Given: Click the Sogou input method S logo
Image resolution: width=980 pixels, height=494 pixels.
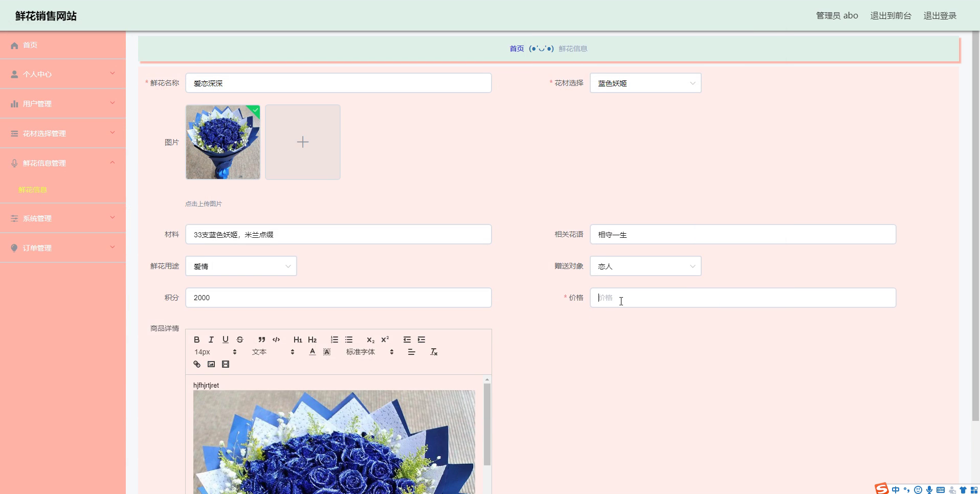Looking at the screenshot, I should (x=881, y=489).
